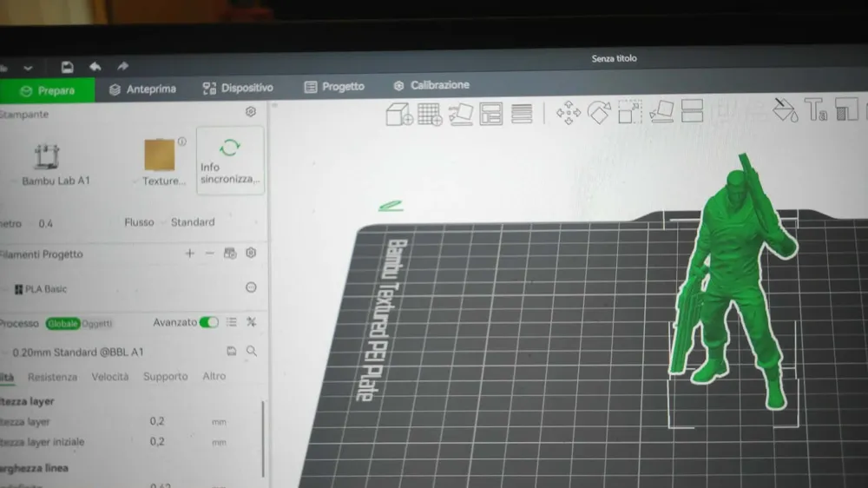
Task: Redo the last action
Action: 123,67
